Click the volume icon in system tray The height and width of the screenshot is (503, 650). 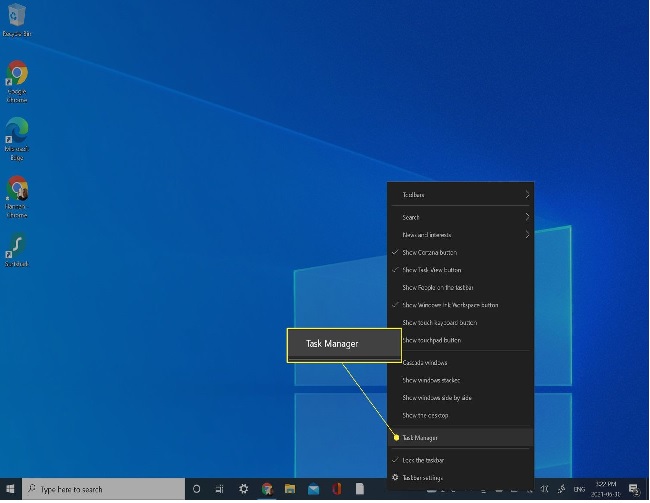[544, 489]
